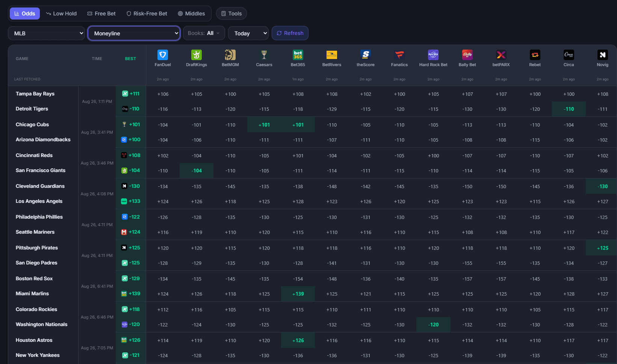Viewport: 617px width, 364px height.
Task: Click Houston Astros team name
Action: point(34,340)
